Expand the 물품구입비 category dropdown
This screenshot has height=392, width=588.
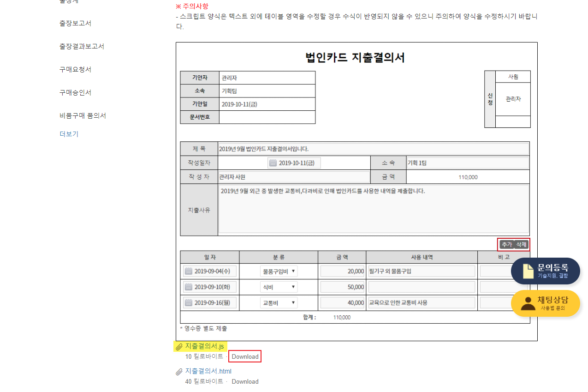279,271
